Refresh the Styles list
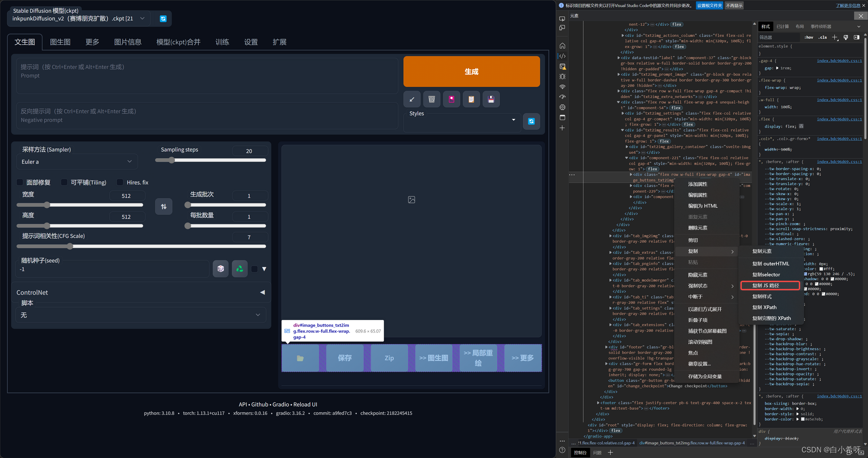This screenshot has width=868, height=458. (x=531, y=121)
